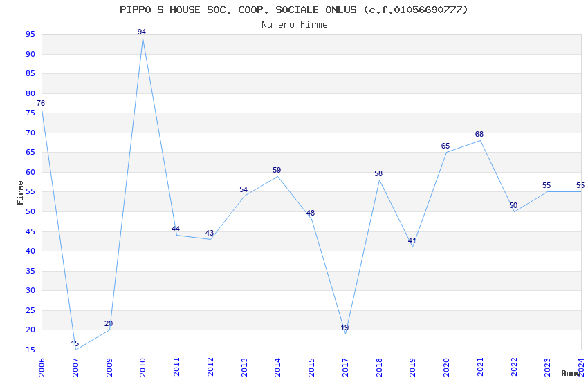Click the data label 55 for 2023

point(546,185)
